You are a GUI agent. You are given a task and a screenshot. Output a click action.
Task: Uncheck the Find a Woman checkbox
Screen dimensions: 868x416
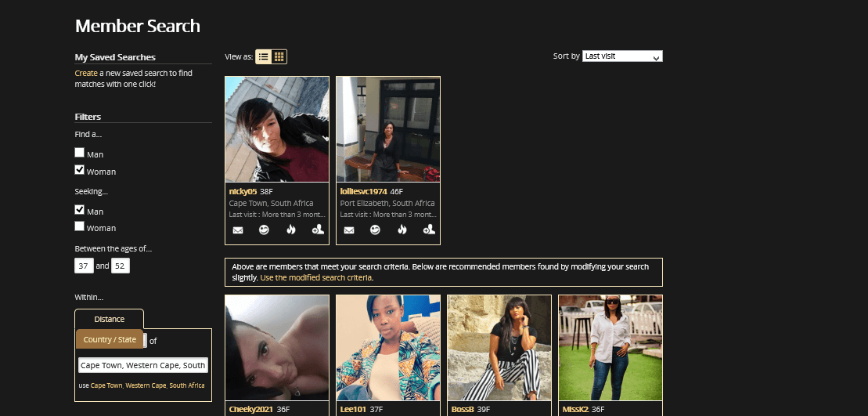(x=79, y=169)
